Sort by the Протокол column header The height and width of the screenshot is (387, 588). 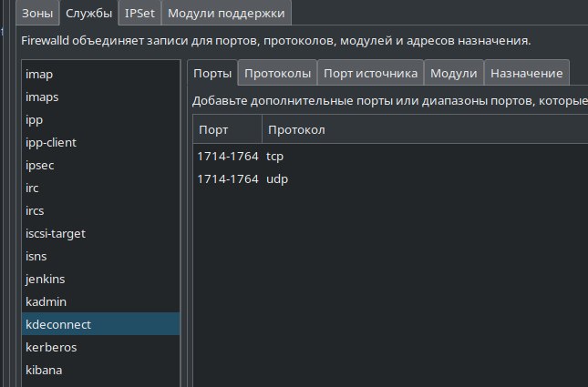425,129
